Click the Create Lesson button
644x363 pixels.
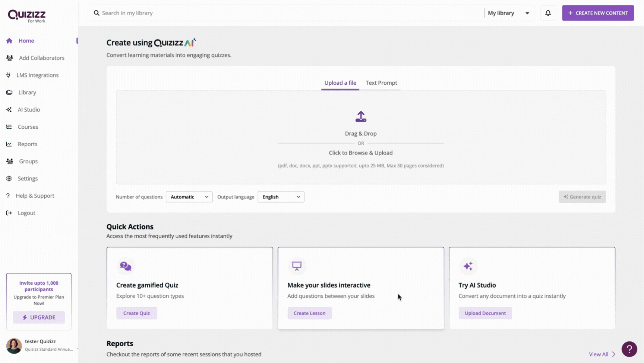coord(309,313)
